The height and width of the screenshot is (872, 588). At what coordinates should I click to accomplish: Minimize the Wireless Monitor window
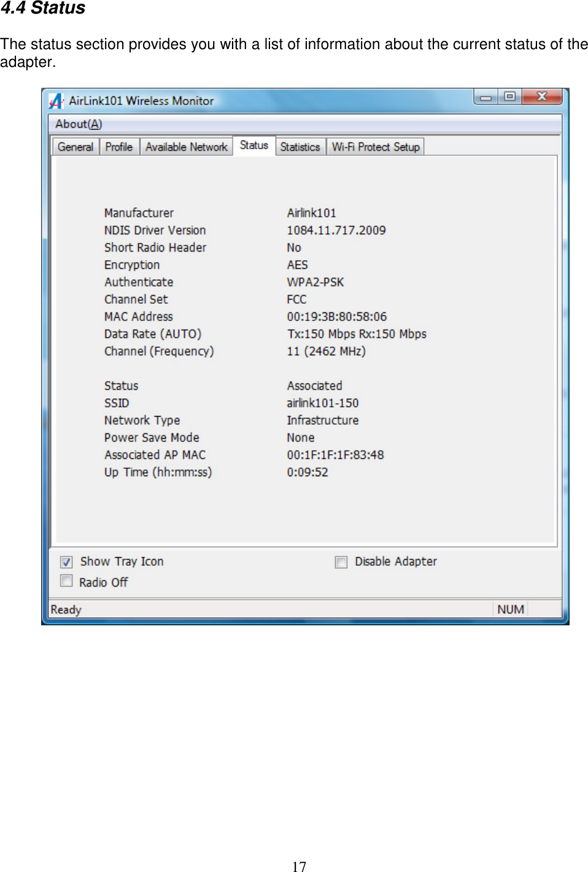pos(486,96)
